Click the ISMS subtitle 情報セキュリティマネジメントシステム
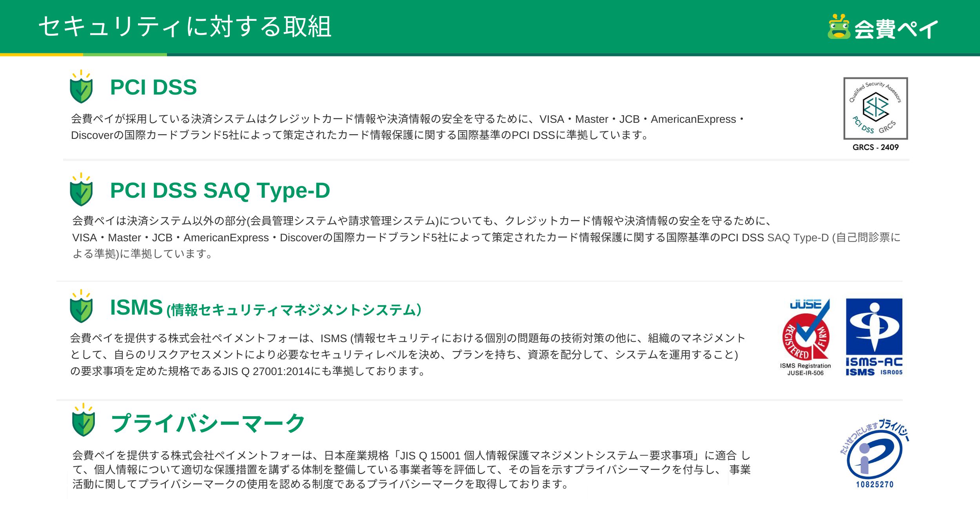980x510 pixels. pos(294,310)
